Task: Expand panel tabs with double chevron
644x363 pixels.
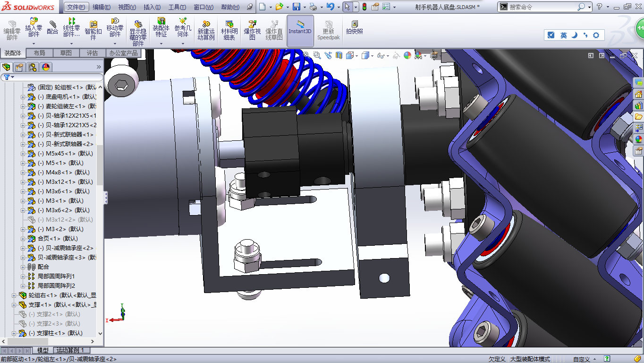Action: point(99,67)
